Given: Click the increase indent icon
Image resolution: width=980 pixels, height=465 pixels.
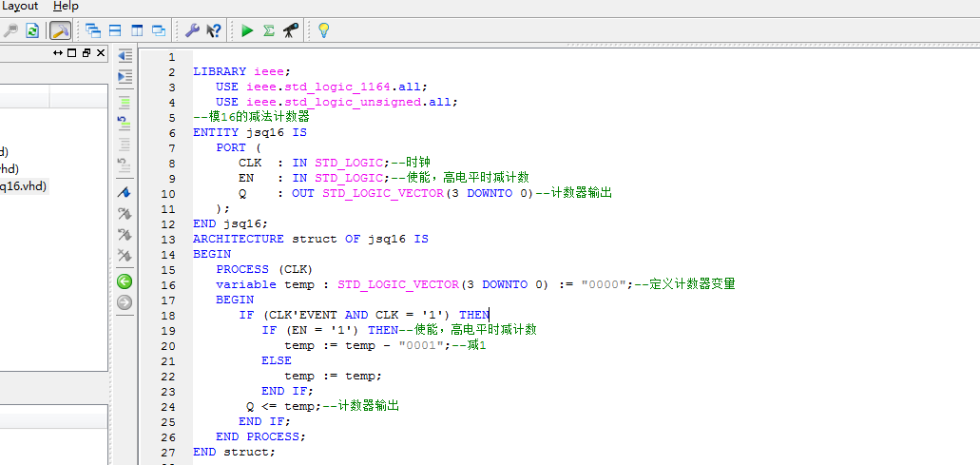Looking at the screenshot, I should tap(125, 77).
